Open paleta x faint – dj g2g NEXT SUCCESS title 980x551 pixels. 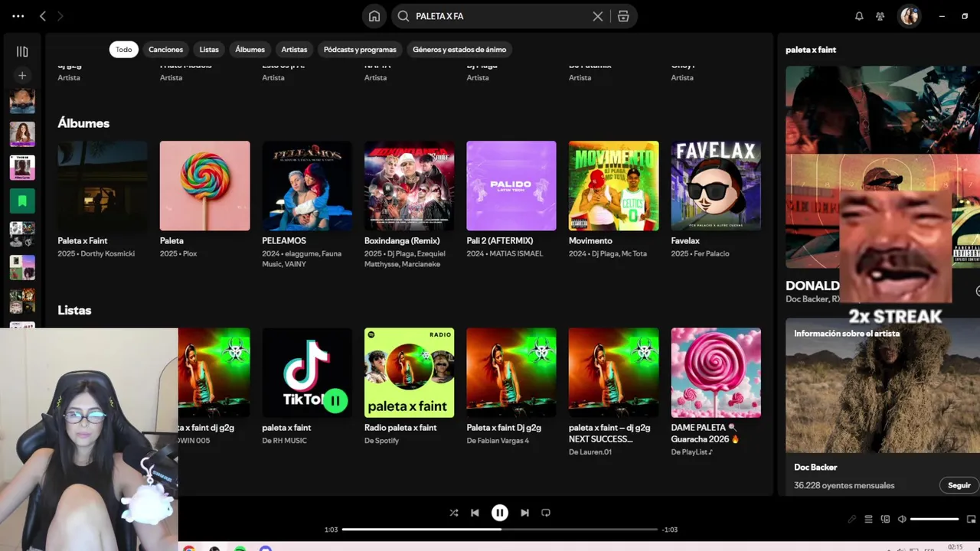click(x=609, y=433)
